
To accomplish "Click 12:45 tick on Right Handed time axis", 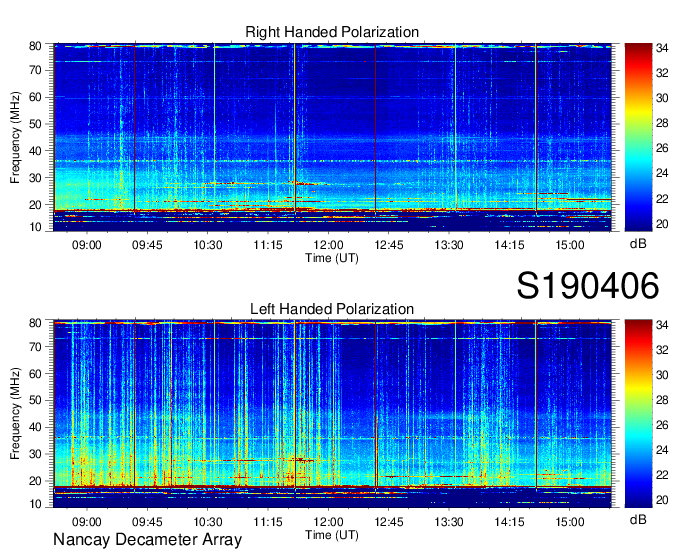I will tap(389, 245).
